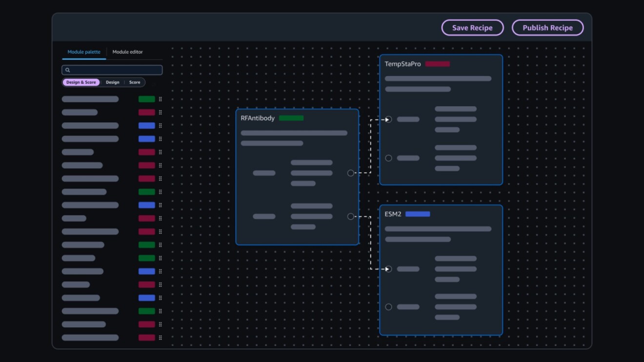Click the search magnifier icon in the palette
The width and height of the screenshot is (644, 362).
pyautogui.click(x=68, y=70)
